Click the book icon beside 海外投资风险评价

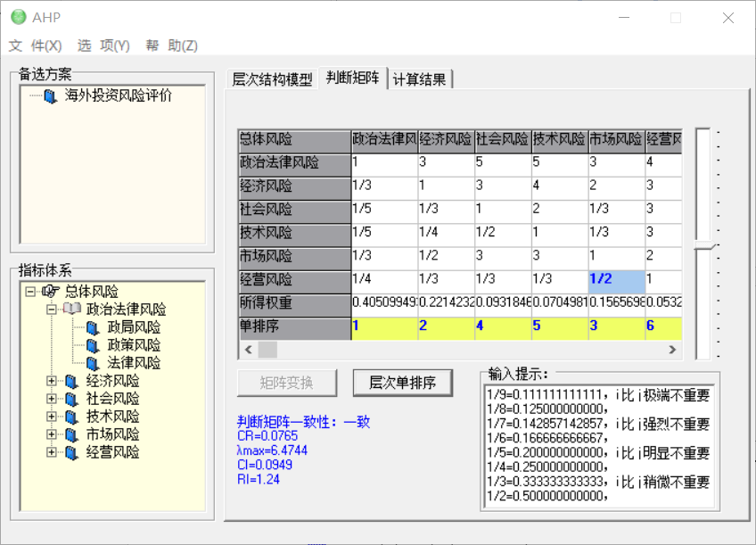(x=51, y=96)
